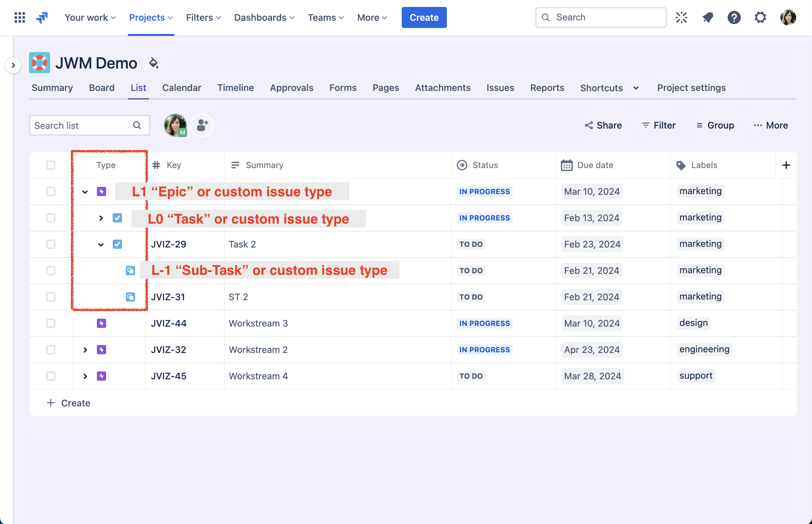The width and height of the screenshot is (812, 524).
Task: Open the Atlassian app switcher grid
Action: pyautogui.click(x=19, y=17)
